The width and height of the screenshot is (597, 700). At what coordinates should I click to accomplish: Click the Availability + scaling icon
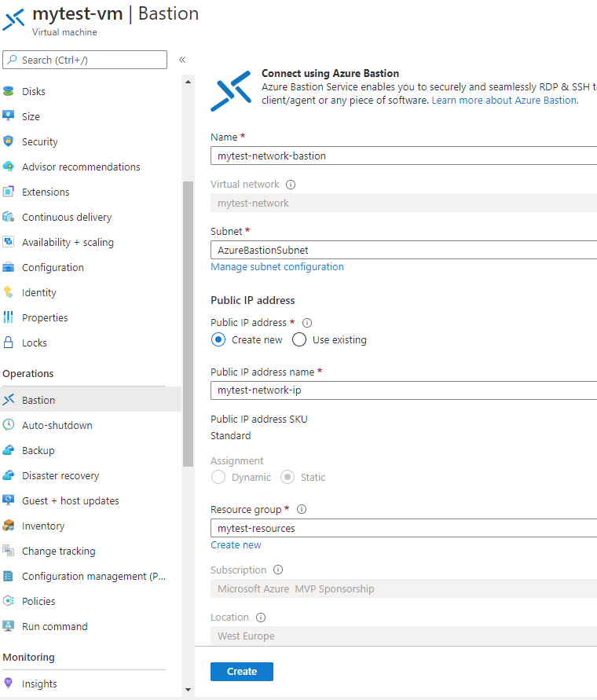(x=8, y=242)
